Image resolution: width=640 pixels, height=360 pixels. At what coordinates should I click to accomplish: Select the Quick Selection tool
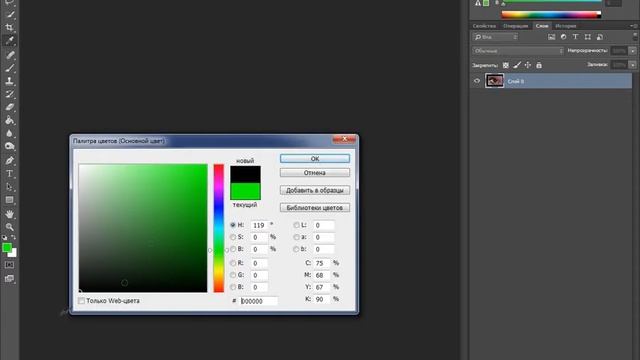pos(10,15)
